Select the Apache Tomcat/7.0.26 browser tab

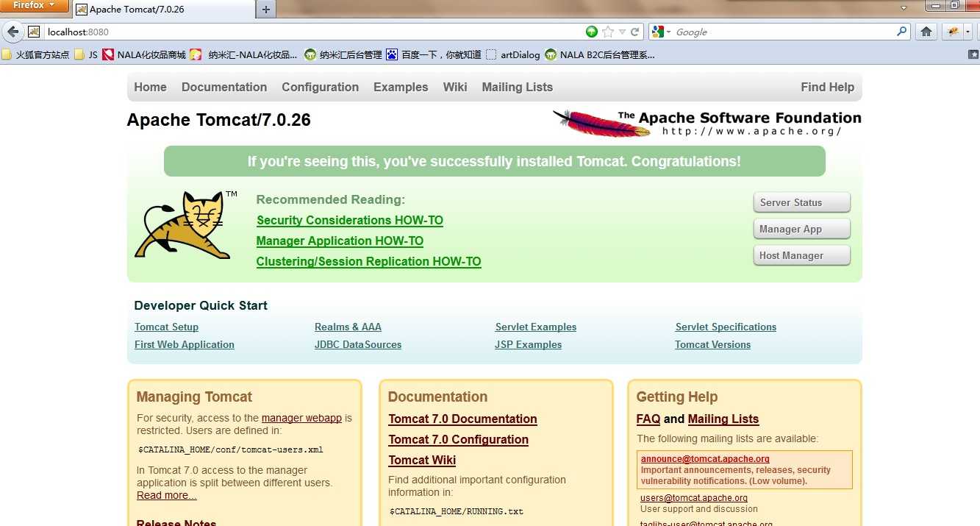(x=162, y=10)
